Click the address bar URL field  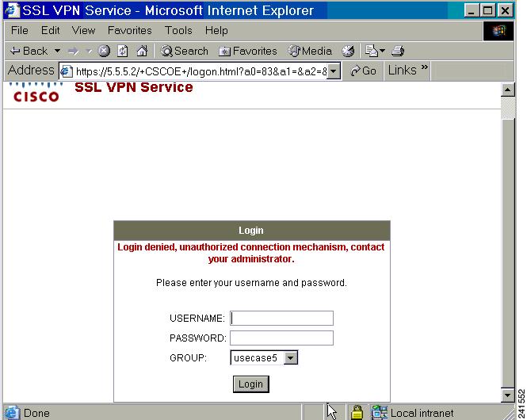pos(201,71)
